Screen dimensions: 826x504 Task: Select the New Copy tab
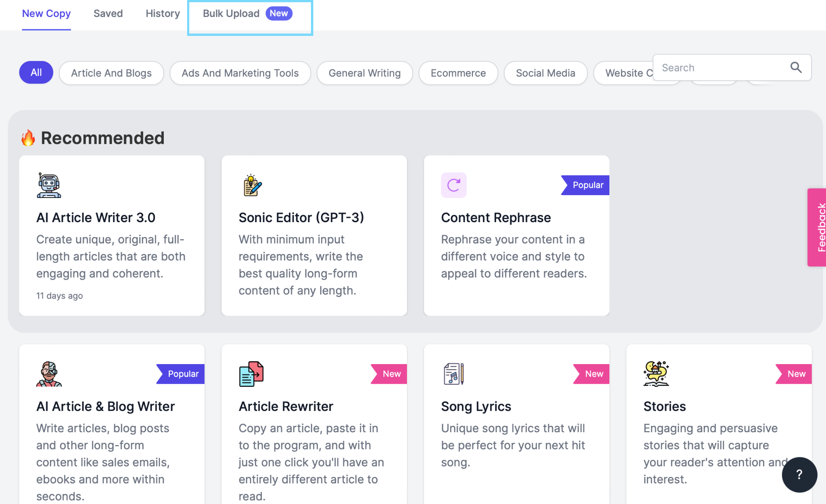[46, 14]
